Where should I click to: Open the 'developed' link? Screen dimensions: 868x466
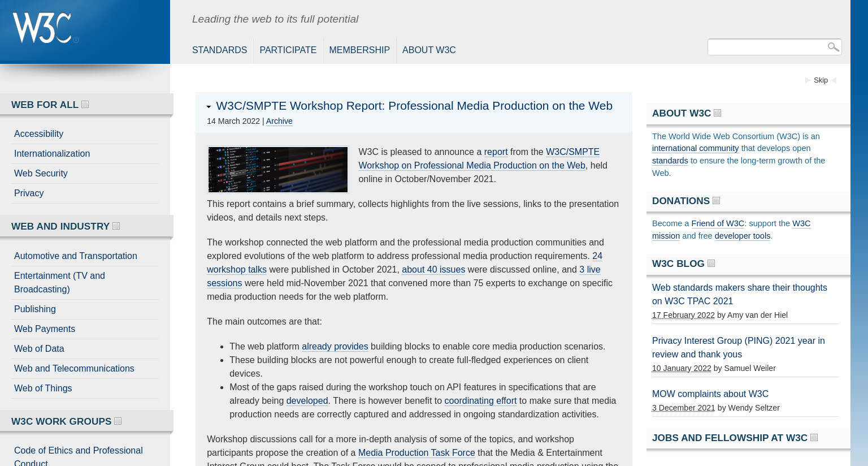(x=307, y=401)
